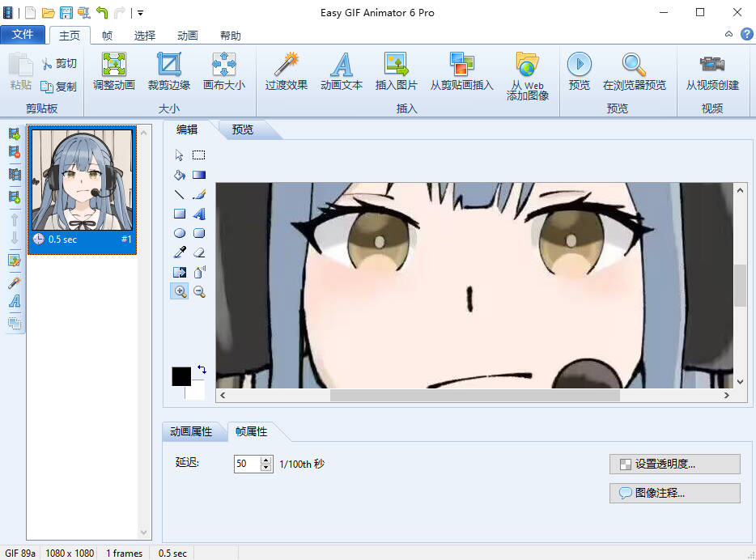Screen dimensions: 756x560
Task: Click the edit image icon in the frame sidebar
Action: pos(15,261)
